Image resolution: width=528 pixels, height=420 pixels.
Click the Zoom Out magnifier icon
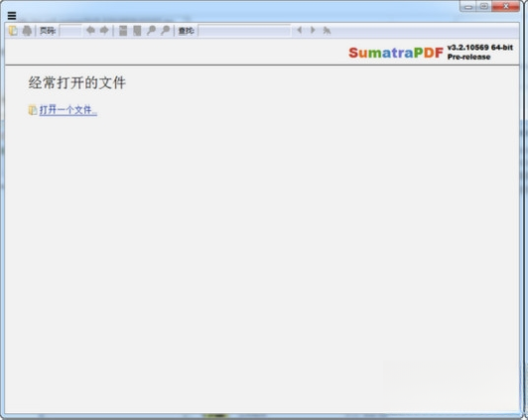(x=151, y=31)
